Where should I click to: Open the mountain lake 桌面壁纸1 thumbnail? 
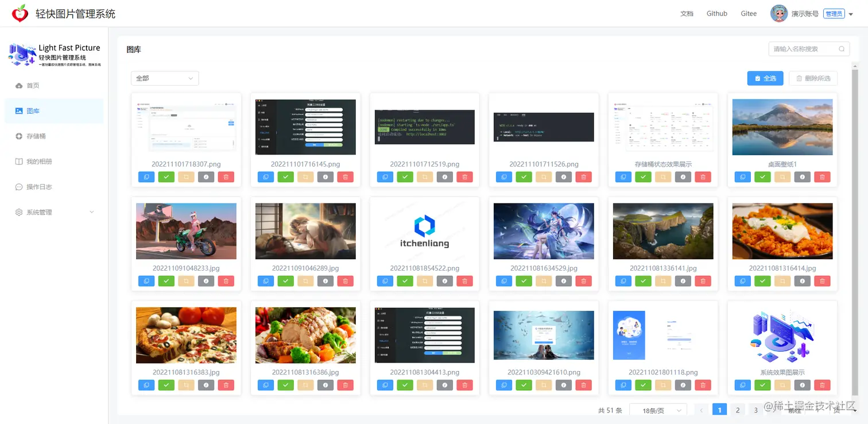click(782, 127)
